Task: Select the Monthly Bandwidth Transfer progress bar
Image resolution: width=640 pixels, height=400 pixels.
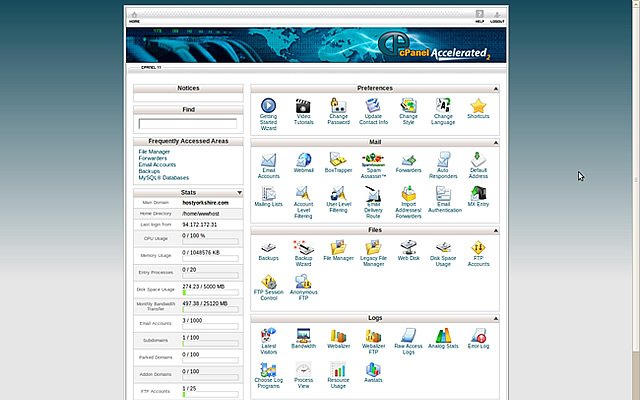Action: tap(210, 310)
